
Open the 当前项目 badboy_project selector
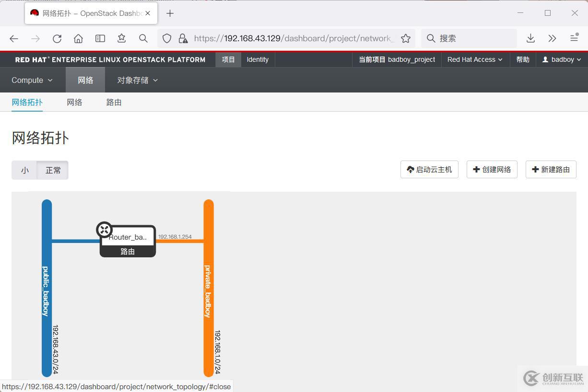[x=397, y=59]
